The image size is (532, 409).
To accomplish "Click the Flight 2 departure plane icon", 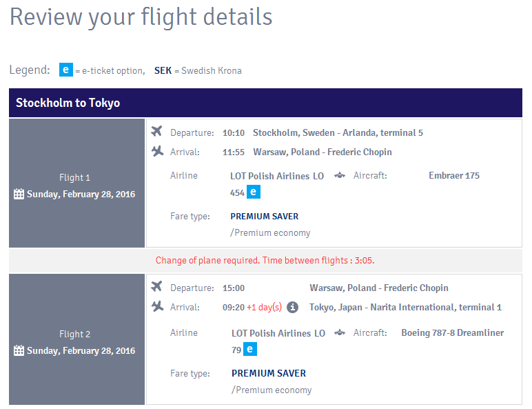I will pos(157,287).
